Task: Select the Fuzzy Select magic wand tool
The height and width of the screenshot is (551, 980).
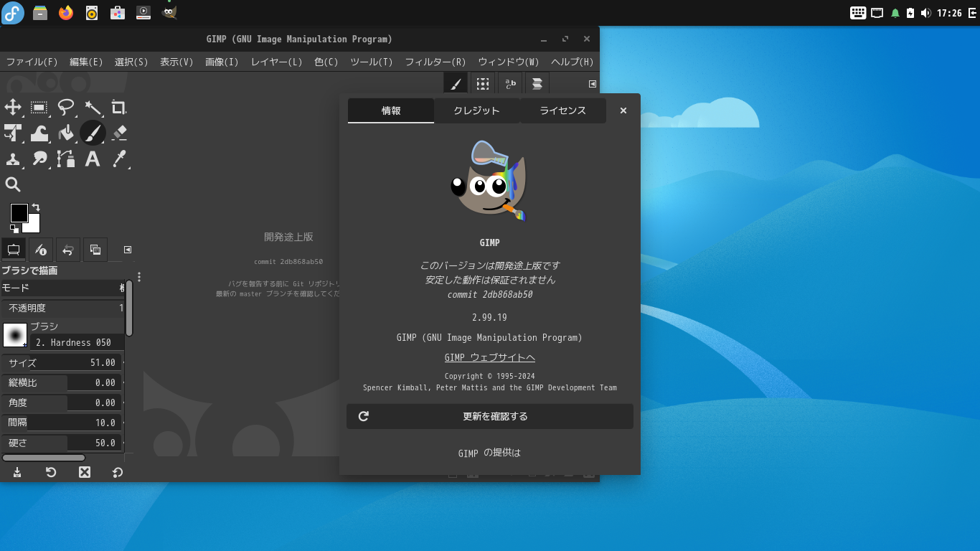Action: [93, 108]
